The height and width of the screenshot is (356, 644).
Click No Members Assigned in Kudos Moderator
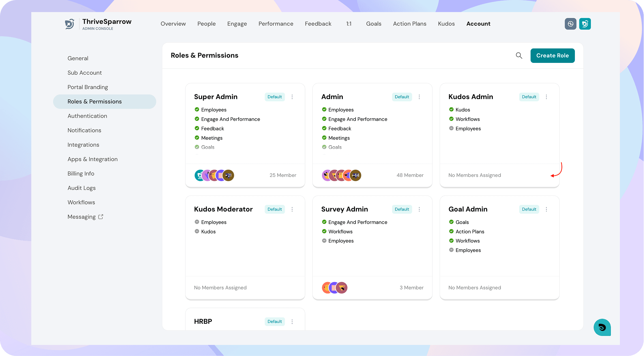point(220,288)
